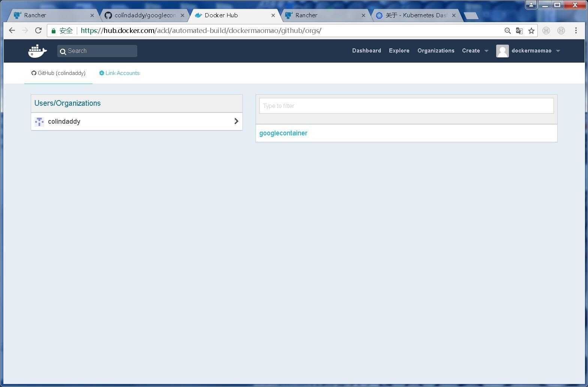Minimize the Chrome window
This screenshot has height=387, width=588.
click(x=545, y=5)
